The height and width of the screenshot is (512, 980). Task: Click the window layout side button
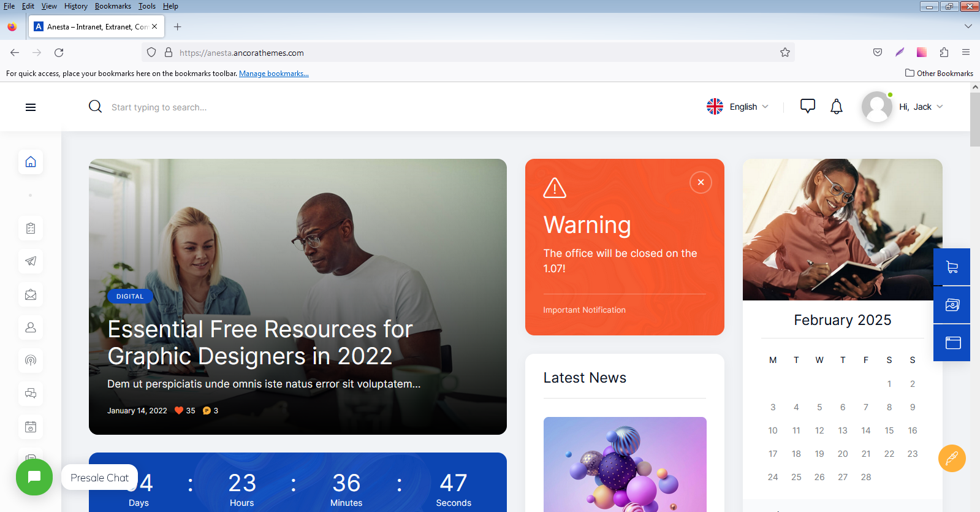pos(952,343)
